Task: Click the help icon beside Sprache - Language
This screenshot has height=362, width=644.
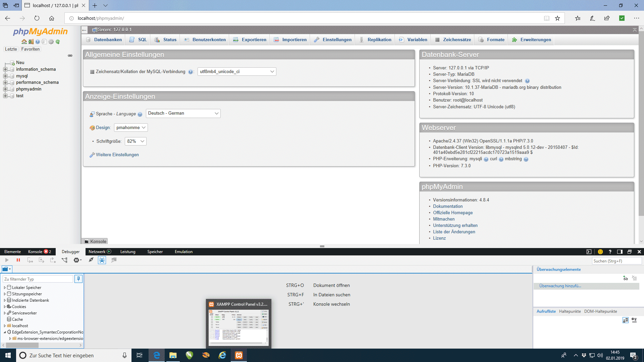Action: [140, 114]
